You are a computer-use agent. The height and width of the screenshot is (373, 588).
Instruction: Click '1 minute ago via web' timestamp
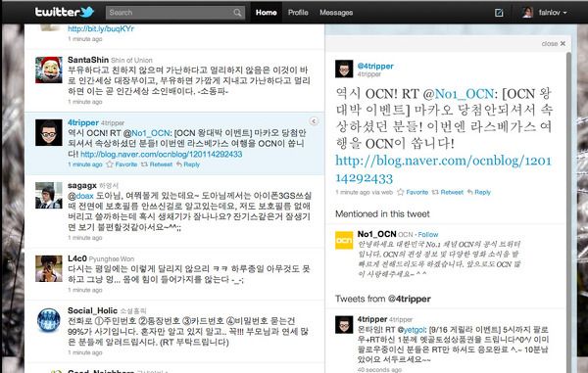pyautogui.click(x=364, y=192)
